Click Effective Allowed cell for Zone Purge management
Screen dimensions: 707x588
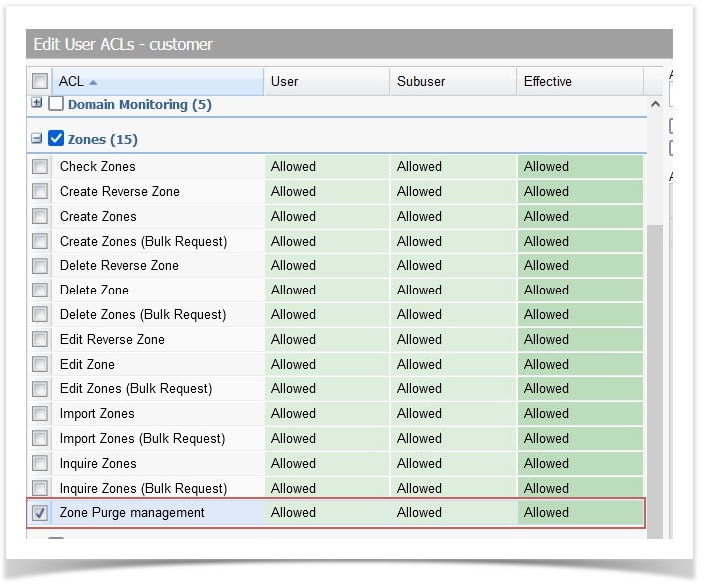(x=580, y=513)
